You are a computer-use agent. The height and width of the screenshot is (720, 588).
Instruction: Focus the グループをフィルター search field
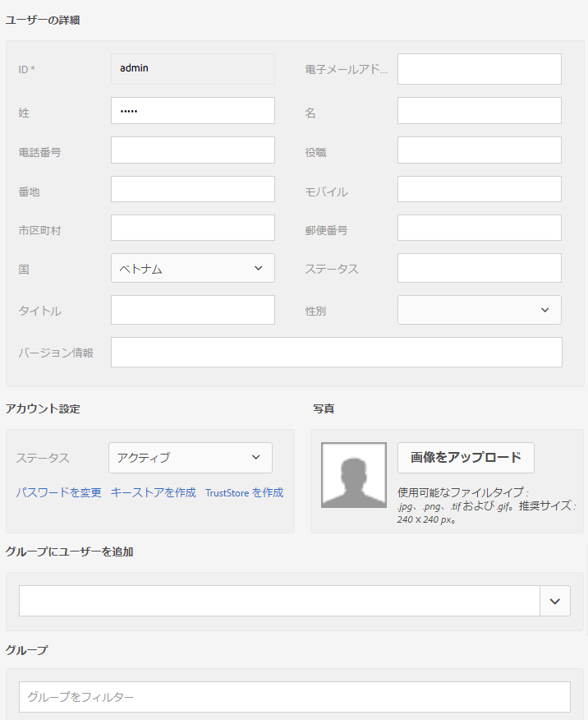tap(294, 695)
